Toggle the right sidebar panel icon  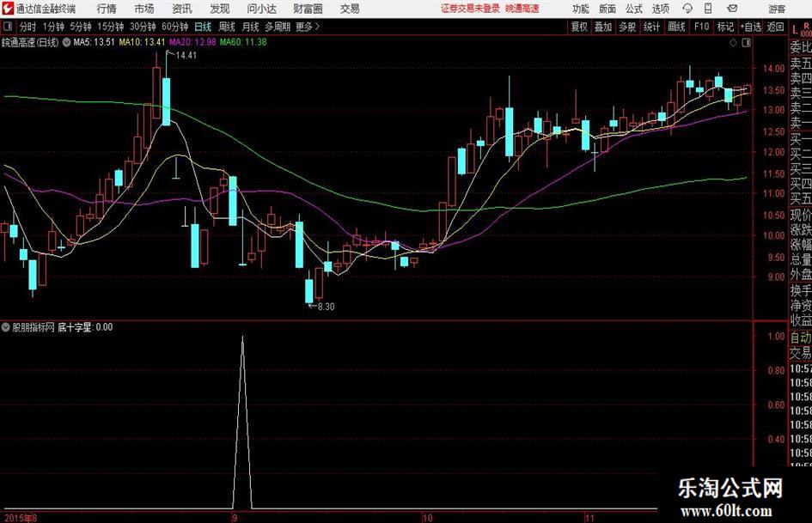[x=746, y=43]
